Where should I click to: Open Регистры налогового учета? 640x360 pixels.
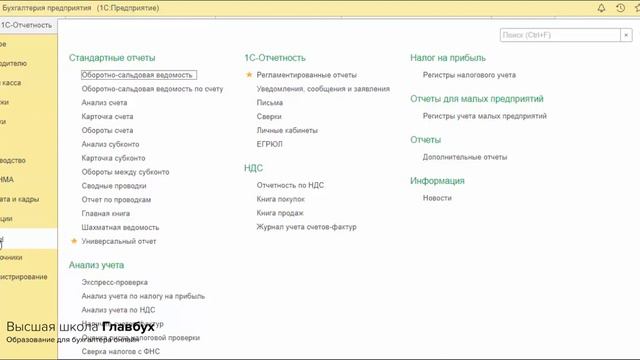(x=469, y=75)
